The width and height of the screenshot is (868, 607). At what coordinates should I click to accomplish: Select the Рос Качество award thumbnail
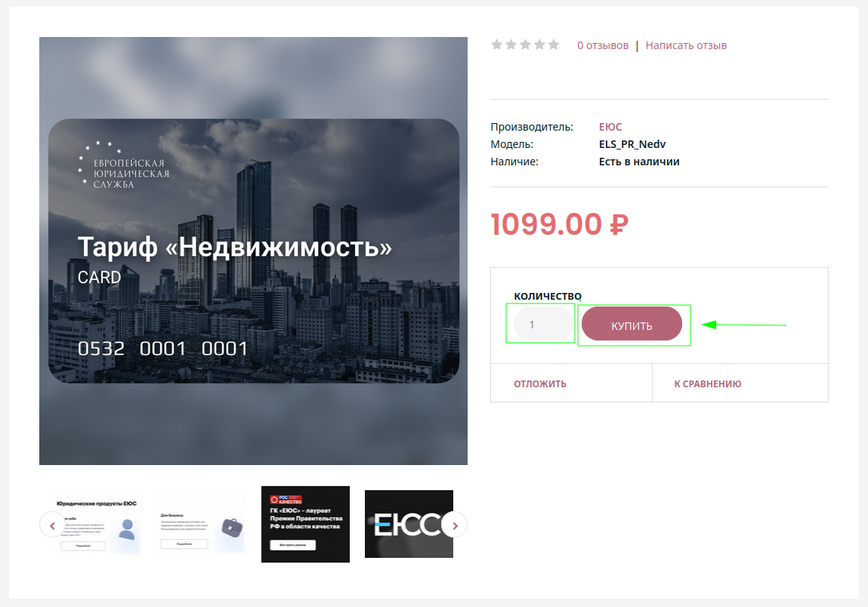tap(305, 524)
